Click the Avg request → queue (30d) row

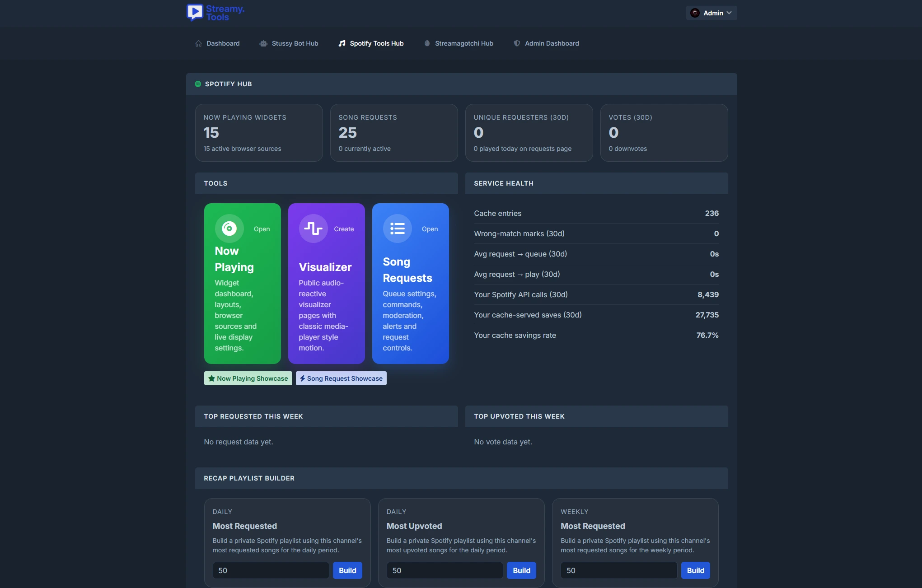pos(596,254)
